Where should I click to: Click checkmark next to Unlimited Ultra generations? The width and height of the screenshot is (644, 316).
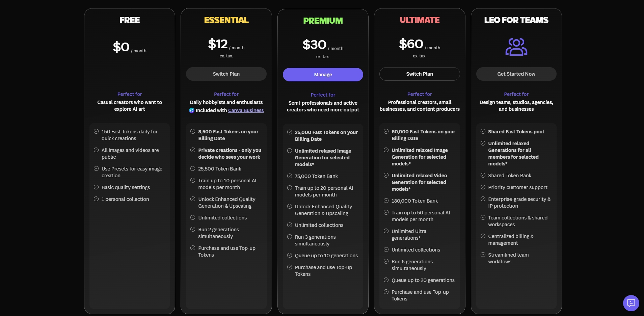coord(386,231)
